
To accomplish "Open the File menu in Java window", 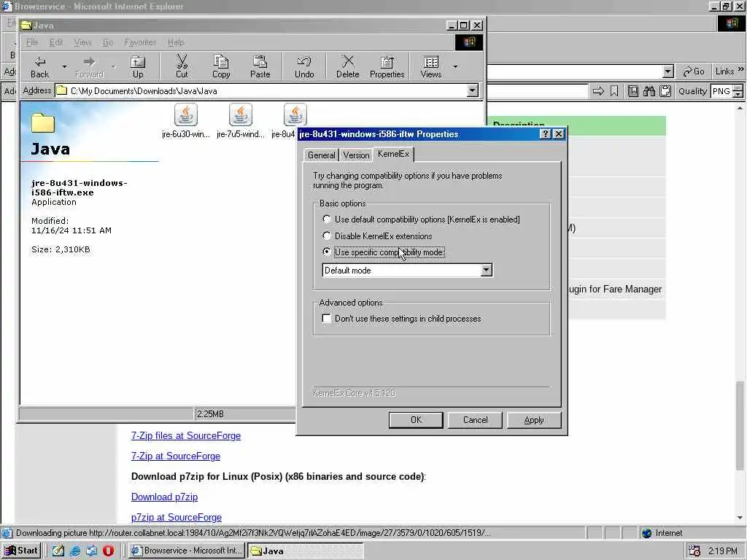I will click(32, 42).
